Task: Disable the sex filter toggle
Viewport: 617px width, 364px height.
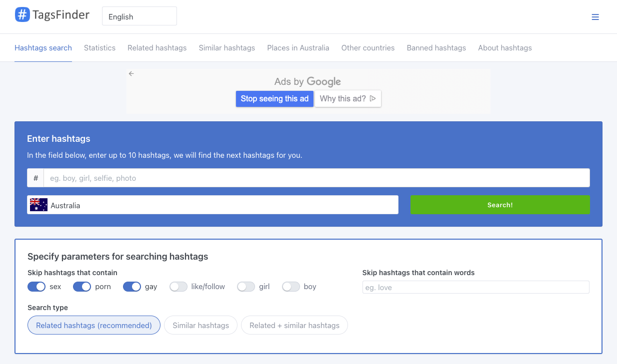Action: pyautogui.click(x=36, y=287)
